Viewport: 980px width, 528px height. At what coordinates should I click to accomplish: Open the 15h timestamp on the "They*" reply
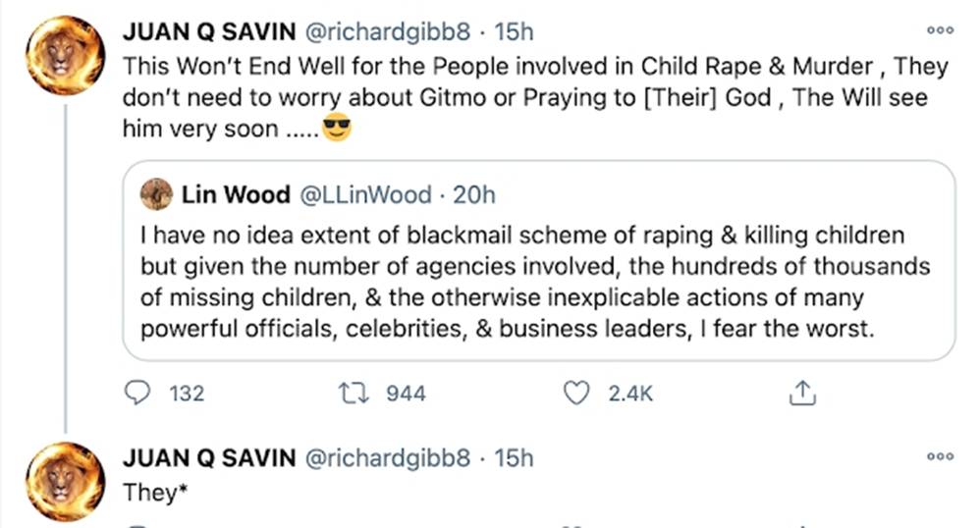513,457
